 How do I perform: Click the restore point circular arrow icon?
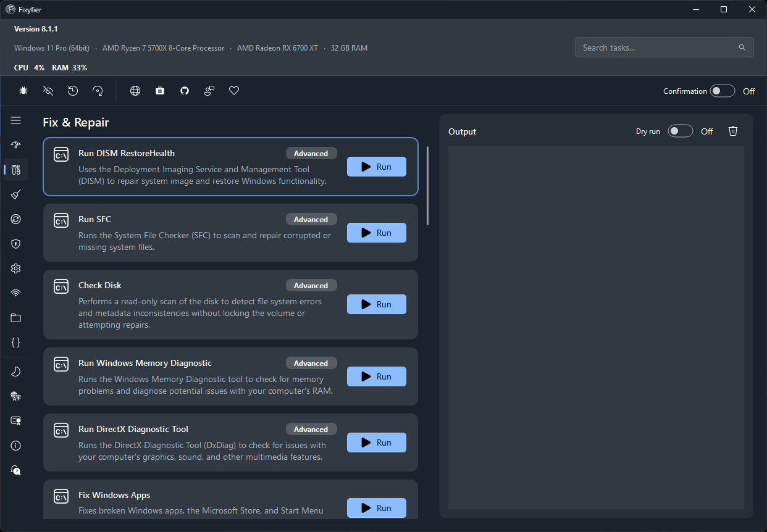[98, 91]
